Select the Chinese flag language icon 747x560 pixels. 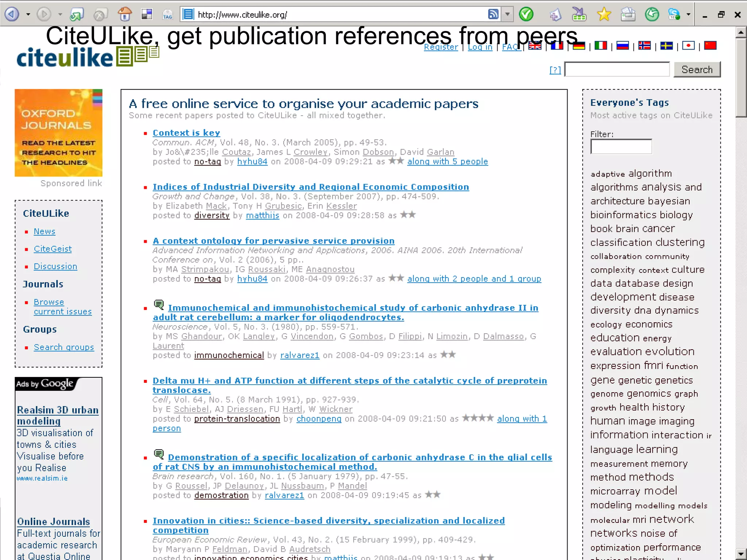click(x=710, y=46)
